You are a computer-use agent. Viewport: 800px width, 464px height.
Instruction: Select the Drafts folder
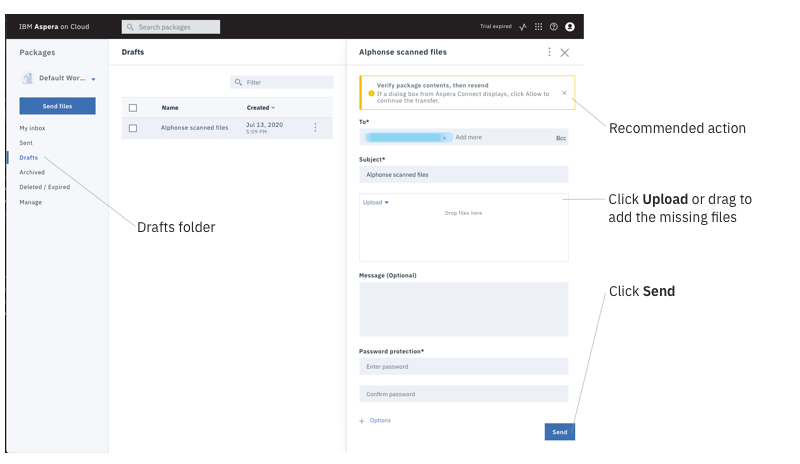29,158
